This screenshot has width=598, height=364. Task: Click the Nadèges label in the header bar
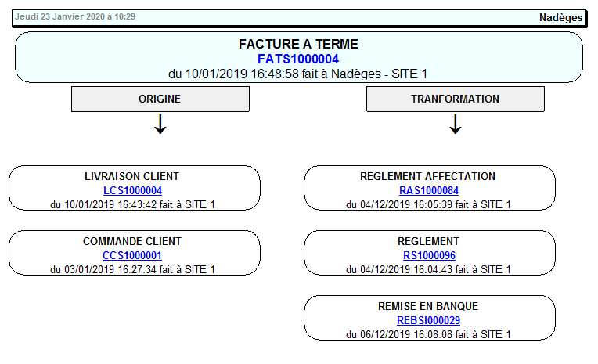pyautogui.click(x=560, y=17)
